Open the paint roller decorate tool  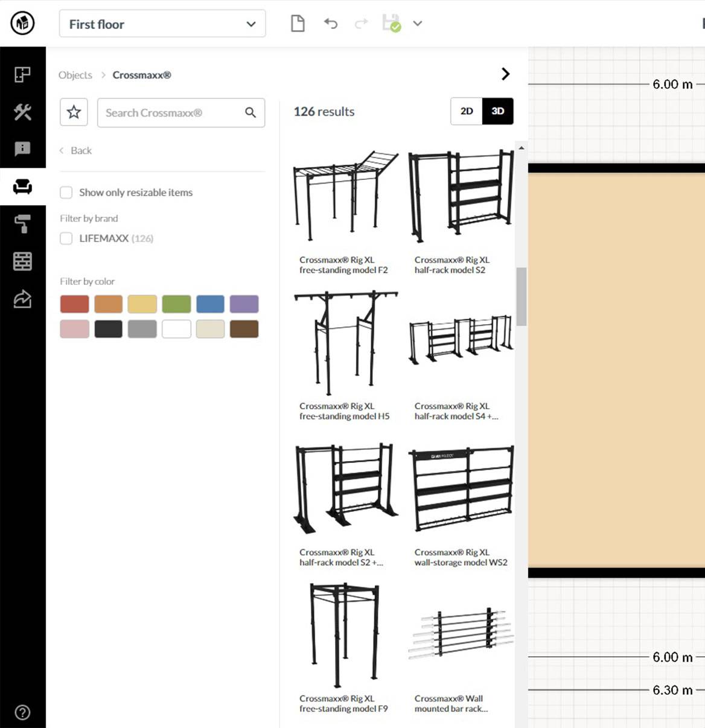[22, 224]
